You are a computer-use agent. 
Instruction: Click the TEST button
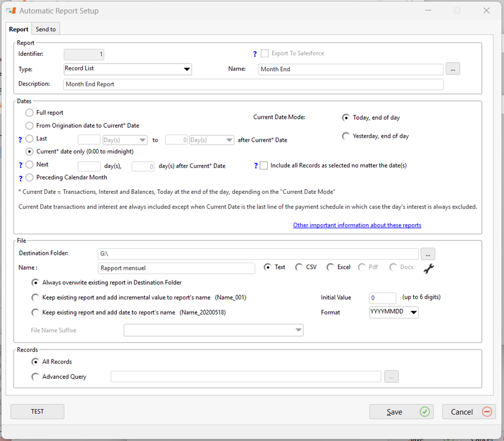click(x=37, y=412)
